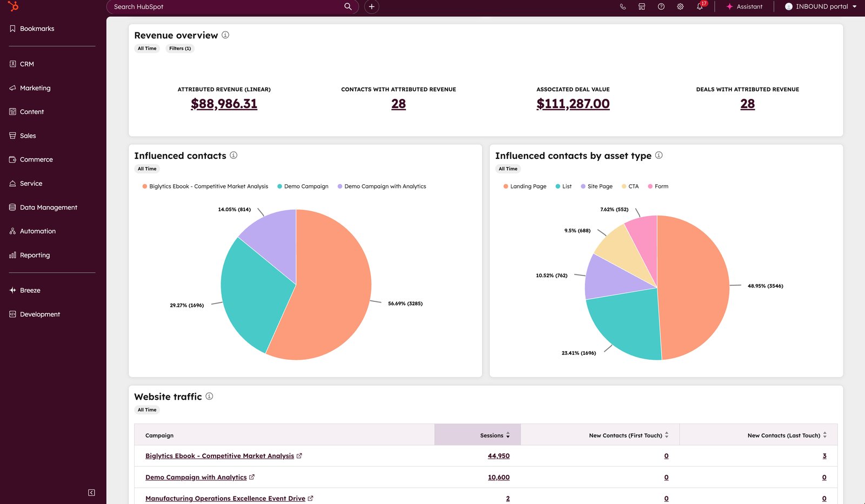
Task: Toggle Landing Page legend item
Action: coord(525,186)
